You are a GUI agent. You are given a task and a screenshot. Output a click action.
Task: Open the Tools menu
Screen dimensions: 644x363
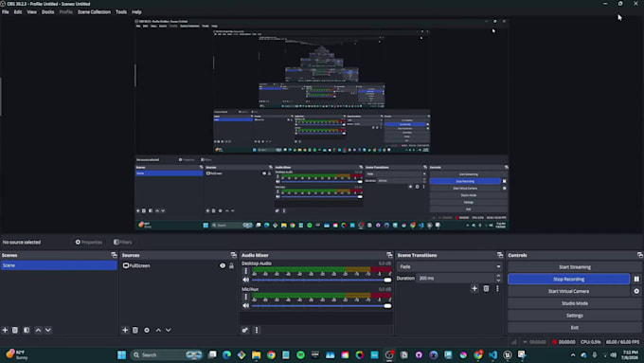click(x=121, y=12)
